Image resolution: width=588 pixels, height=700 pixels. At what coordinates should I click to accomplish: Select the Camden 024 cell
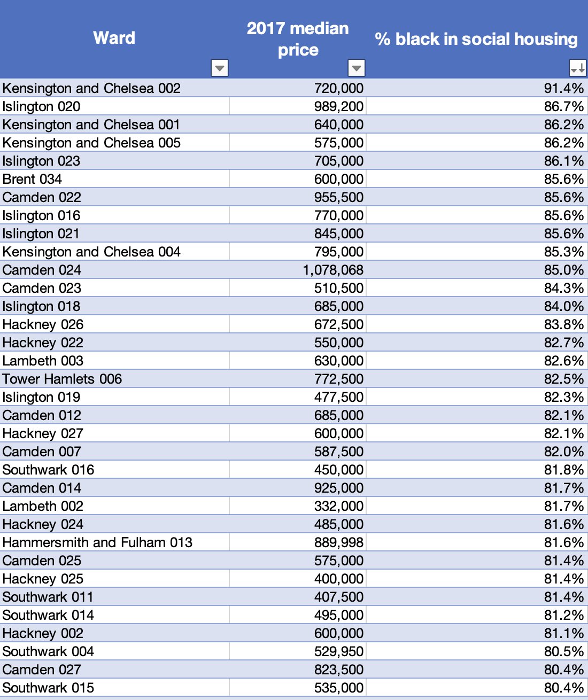pos(114,270)
